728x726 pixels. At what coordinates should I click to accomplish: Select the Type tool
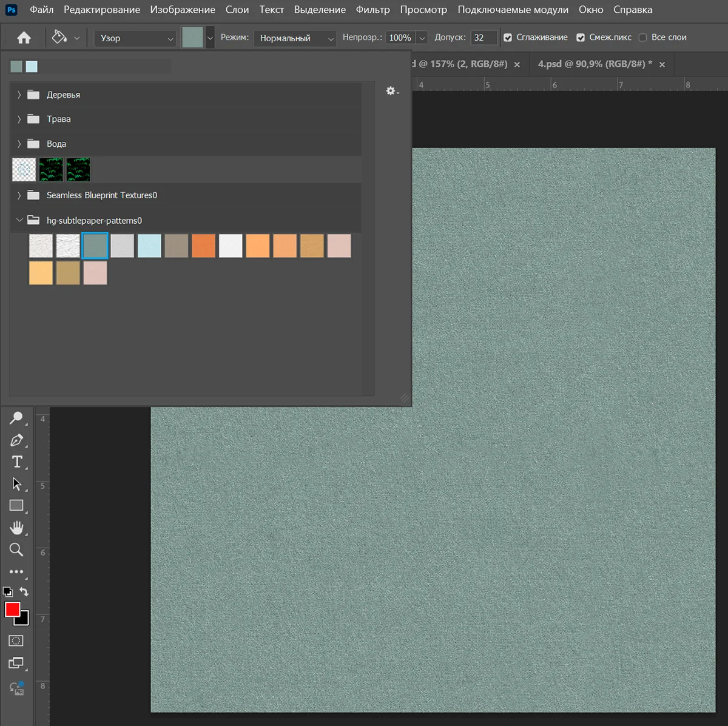pos(17,462)
